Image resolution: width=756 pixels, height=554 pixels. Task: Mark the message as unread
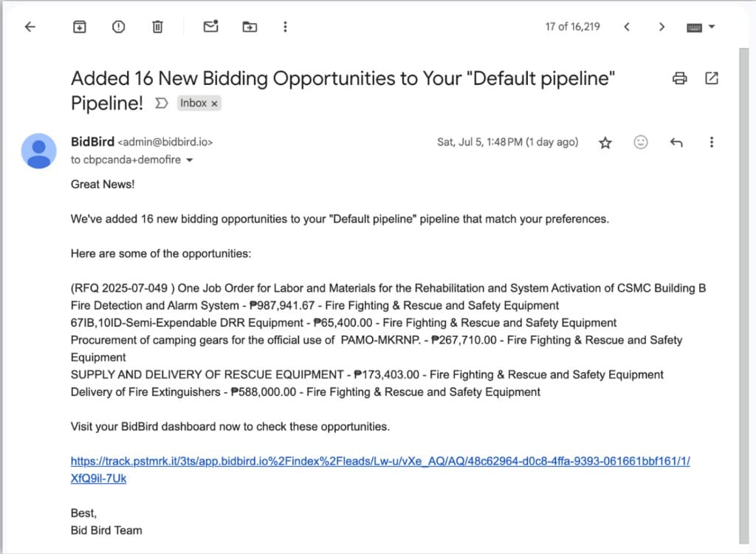click(210, 26)
